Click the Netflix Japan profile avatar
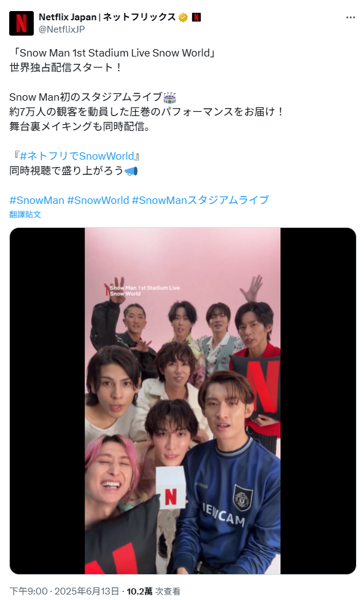 21,23
